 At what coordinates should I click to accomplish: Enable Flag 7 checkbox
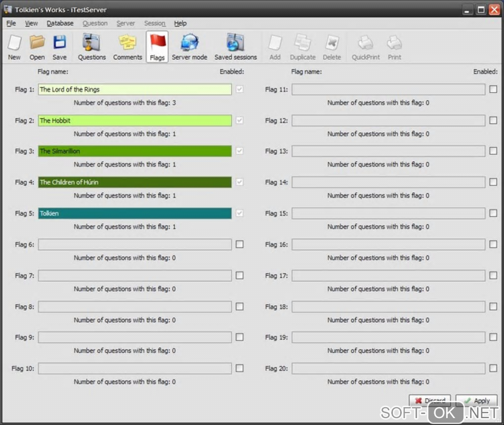coord(240,276)
